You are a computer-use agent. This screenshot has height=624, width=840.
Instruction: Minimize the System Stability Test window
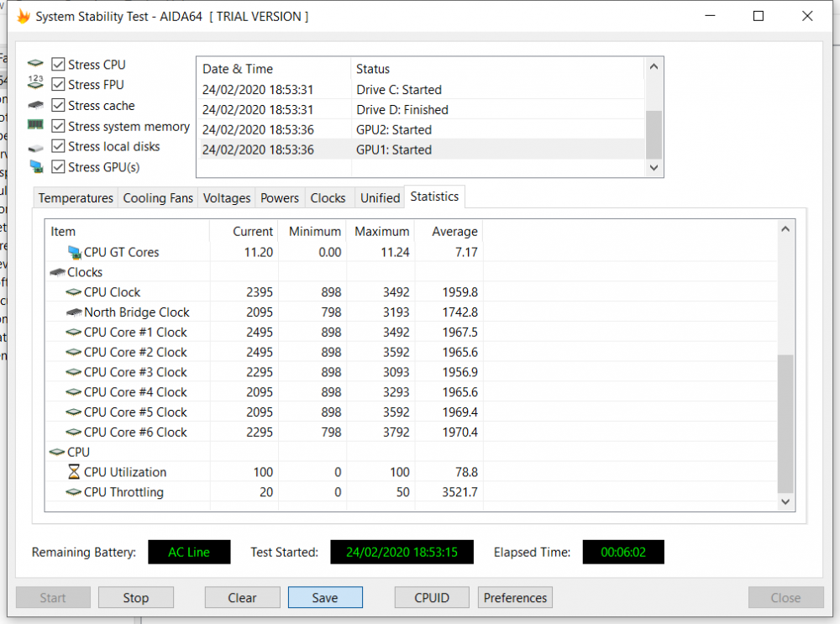pos(711,16)
